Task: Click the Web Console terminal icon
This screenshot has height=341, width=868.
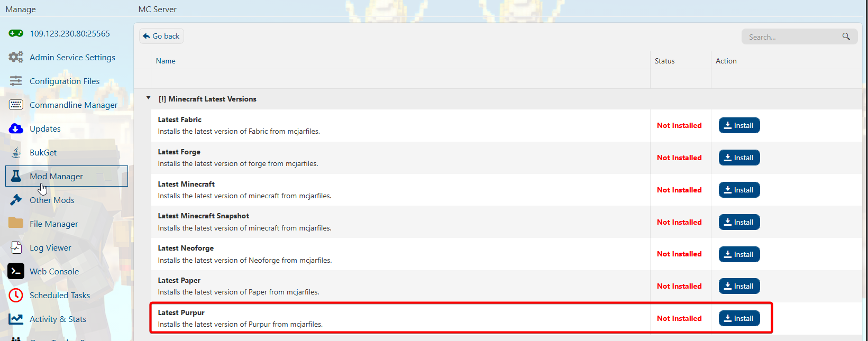Action: [16, 271]
